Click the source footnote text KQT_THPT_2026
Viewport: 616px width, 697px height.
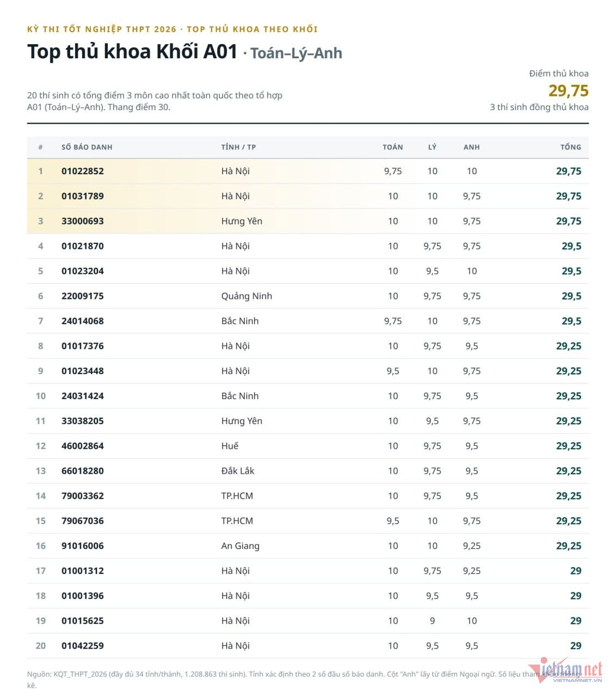click(x=79, y=674)
